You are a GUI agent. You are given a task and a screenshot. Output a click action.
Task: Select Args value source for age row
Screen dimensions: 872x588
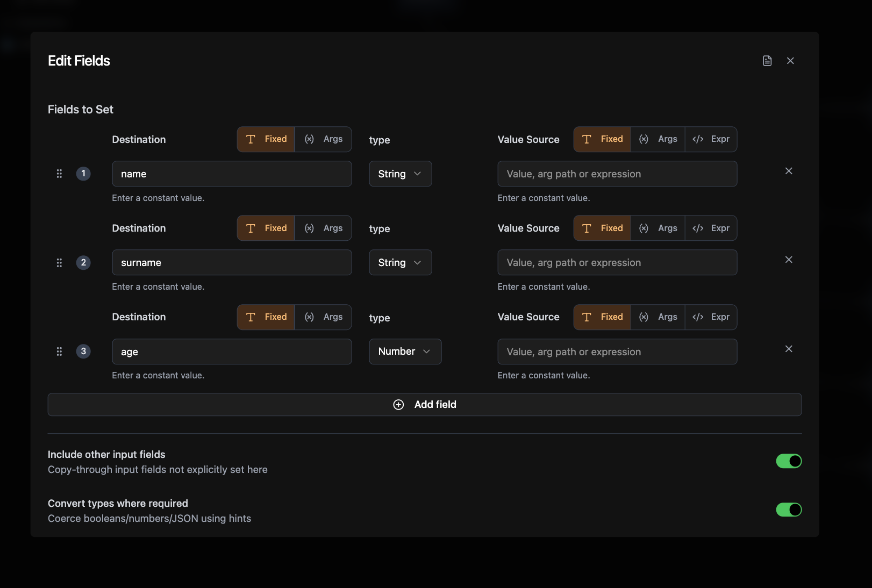point(658,317)
